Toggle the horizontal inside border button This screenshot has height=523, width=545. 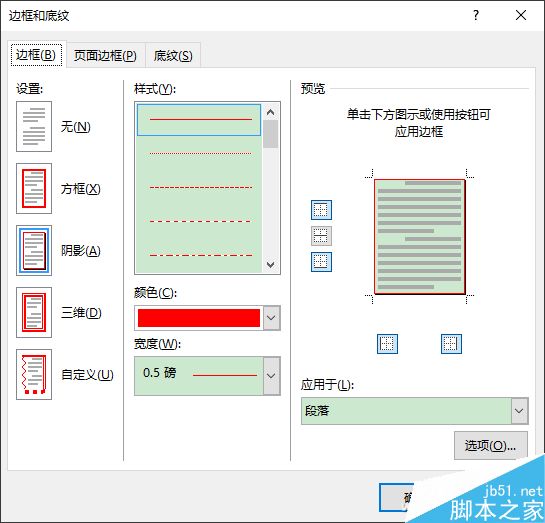[x=321, y=236]
